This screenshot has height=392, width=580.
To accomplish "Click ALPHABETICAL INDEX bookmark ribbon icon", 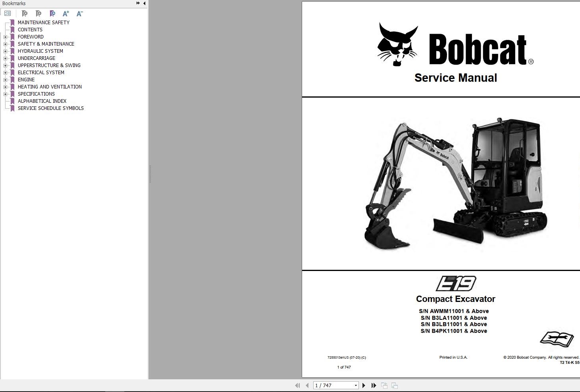I will 12,101.
